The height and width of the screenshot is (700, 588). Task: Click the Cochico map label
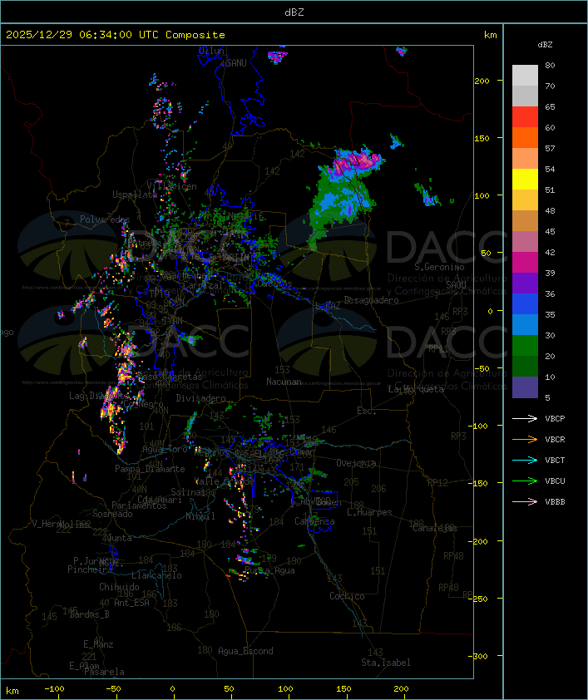coord(347,596)
